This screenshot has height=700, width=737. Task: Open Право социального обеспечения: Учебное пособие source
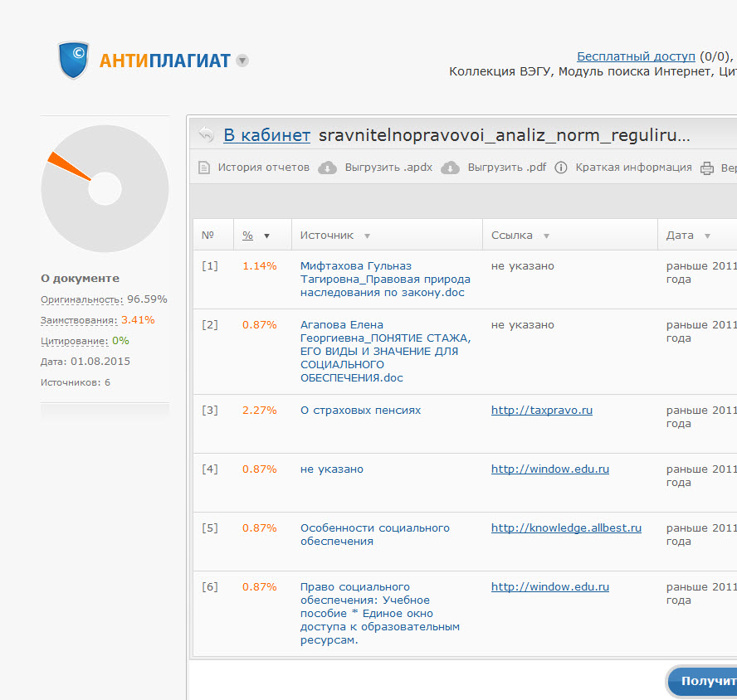tap(380, 613)
